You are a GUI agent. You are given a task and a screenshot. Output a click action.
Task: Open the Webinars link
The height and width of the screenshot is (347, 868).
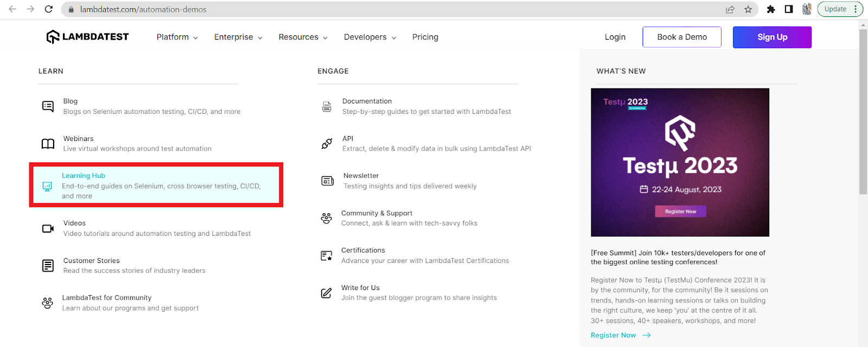[79, 139]
